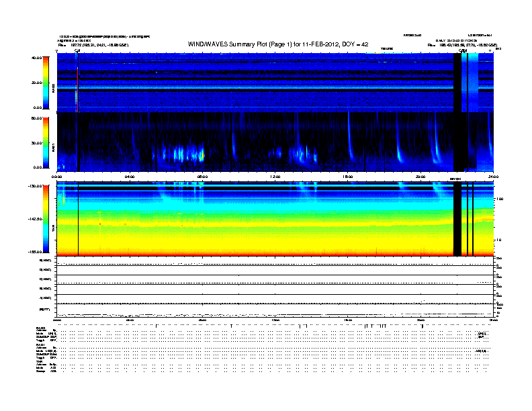Click the TNR vertical axis label
This screenshot has width=532, height=411.
(53, 228)
